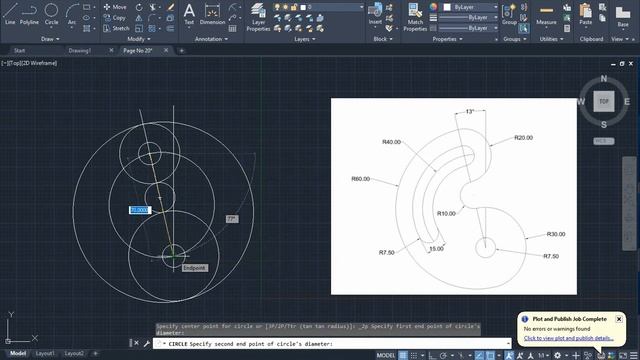The image size is (640, 360).
Task: Click the Group icon
Action: (509, 13)
